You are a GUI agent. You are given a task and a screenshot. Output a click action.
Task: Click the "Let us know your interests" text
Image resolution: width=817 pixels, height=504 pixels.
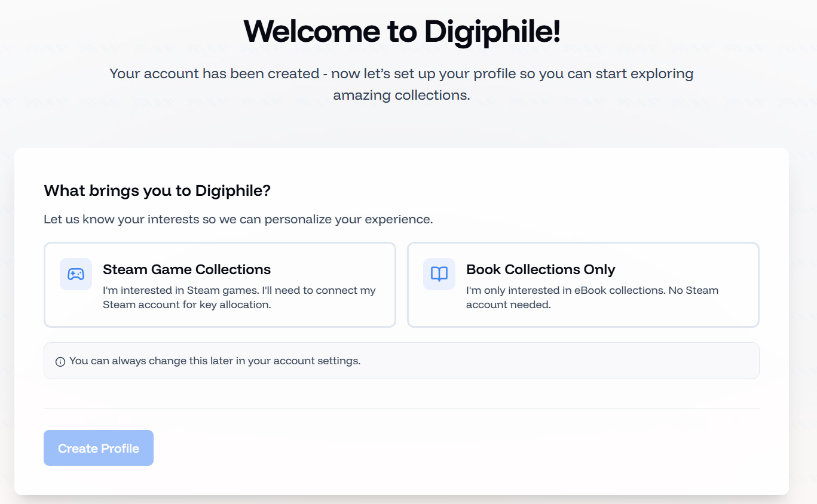pos(238,219)
